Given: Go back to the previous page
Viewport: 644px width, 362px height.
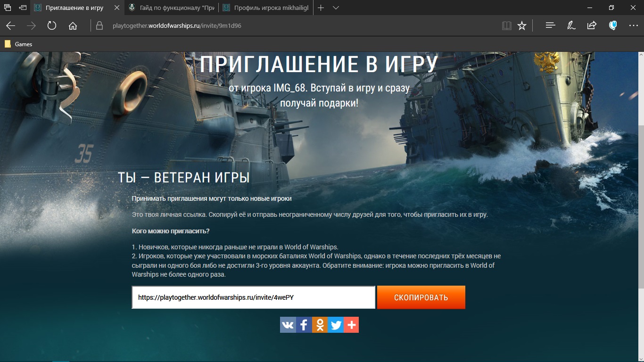Looking at the screenshot, I should (x=10, y=26).
